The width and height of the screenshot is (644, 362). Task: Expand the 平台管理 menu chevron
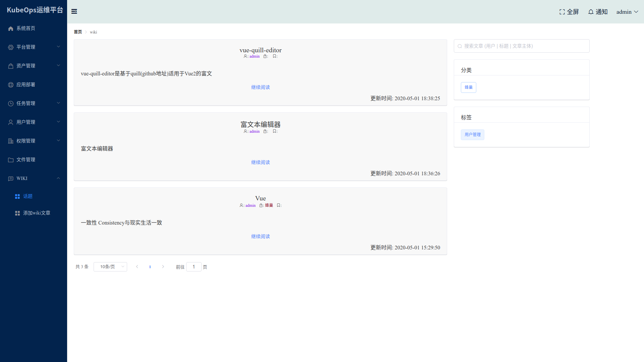[x=58, y=47]
